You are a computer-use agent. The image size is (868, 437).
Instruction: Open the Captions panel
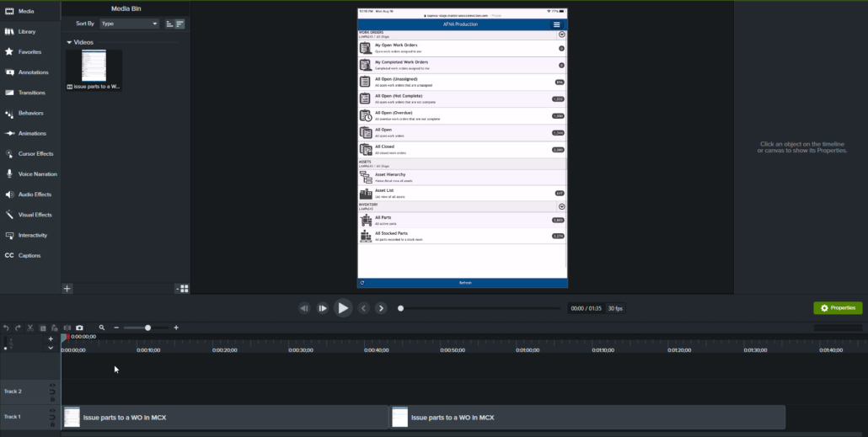click(x=29, y=256)
